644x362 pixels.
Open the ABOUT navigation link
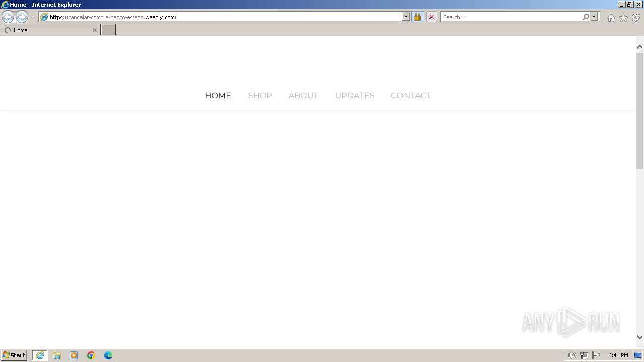[x=303, y=95]
